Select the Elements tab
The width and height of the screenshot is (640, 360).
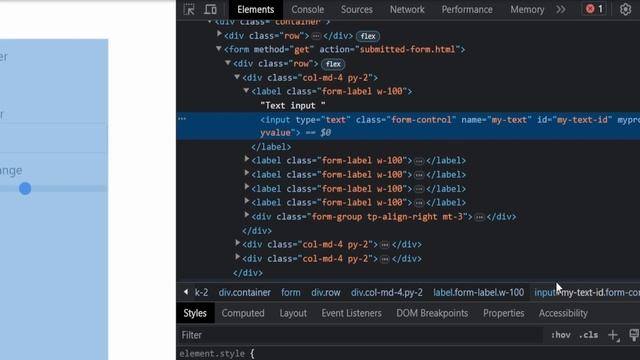click(x=256, y=9)
